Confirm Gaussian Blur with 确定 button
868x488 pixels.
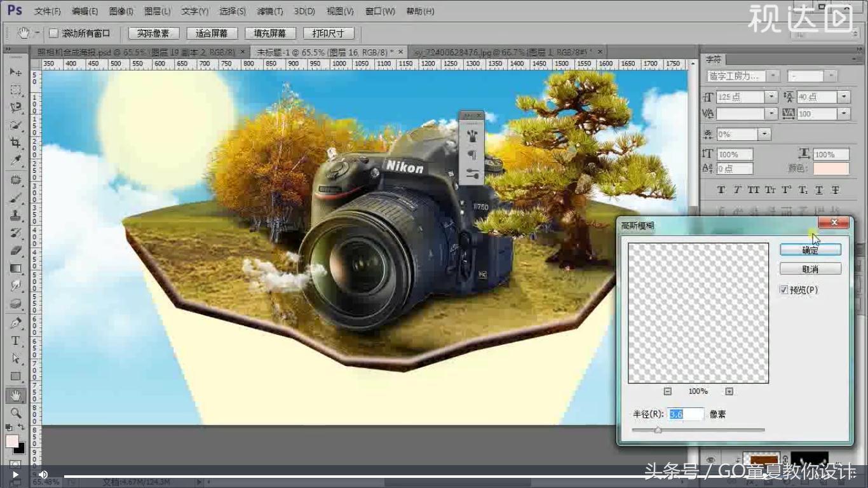810,249
